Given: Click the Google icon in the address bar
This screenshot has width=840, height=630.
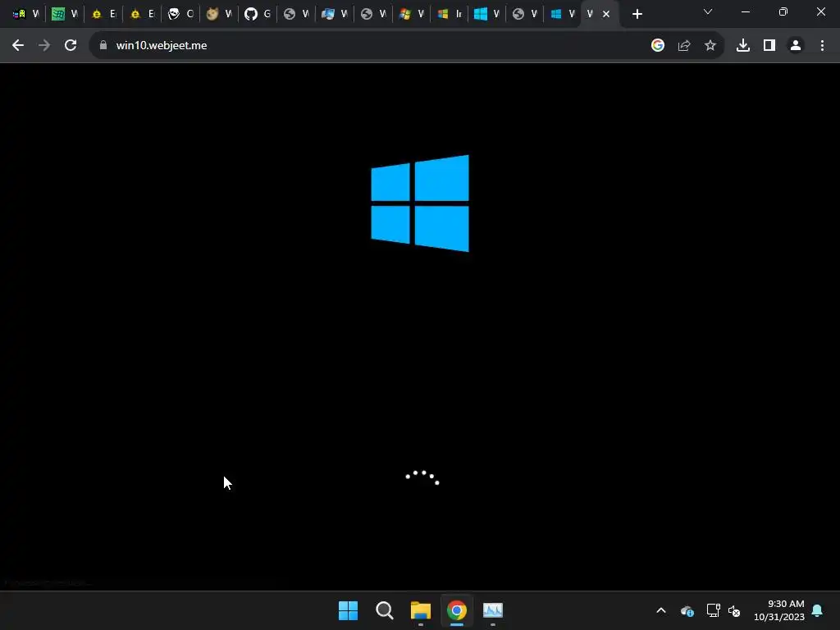Looking at the screenshot, I should (658, 46).
